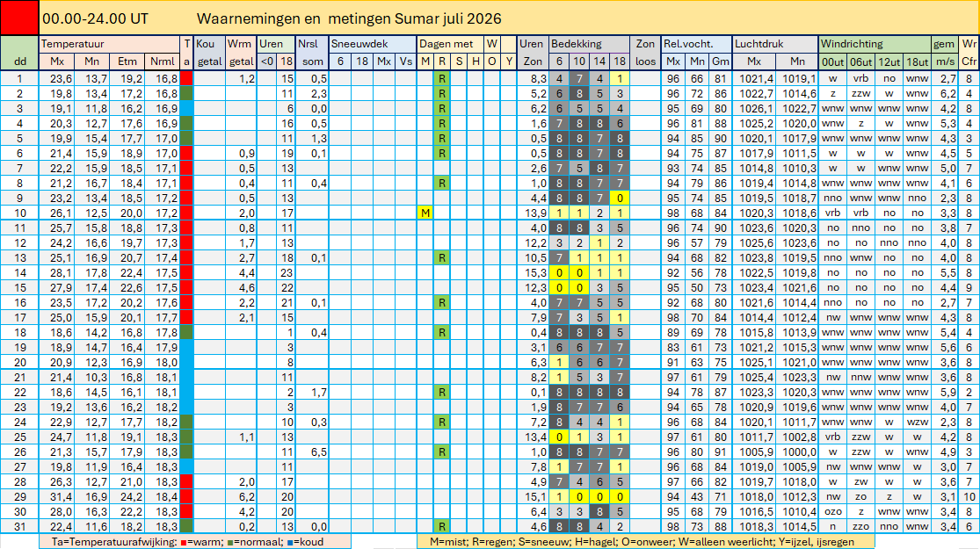Click the R rain marker on day 26

442,451
